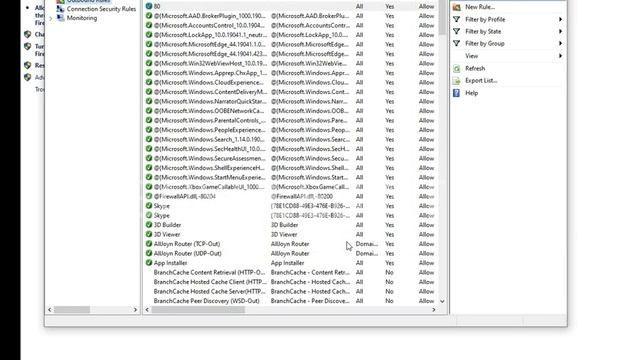Select AllJoyn Router (UDP-Out) rule

click(187, 253)
